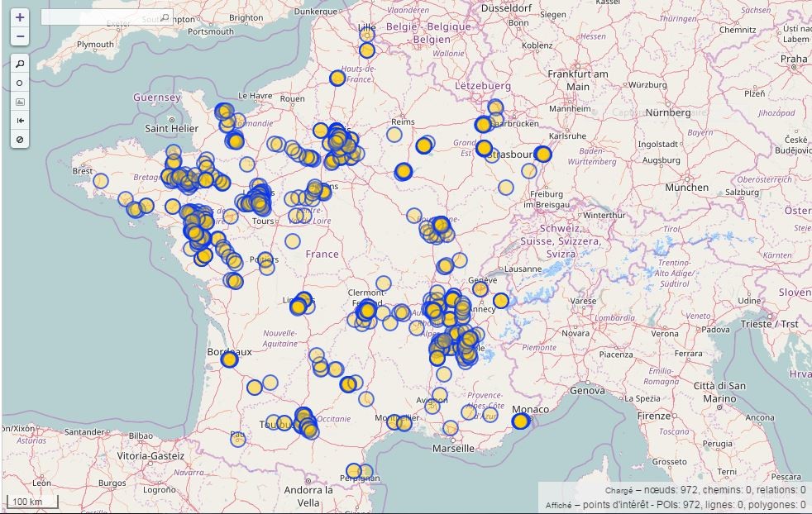Zoom in with the plus button
The image size is (812, 514).
(20, 17)
